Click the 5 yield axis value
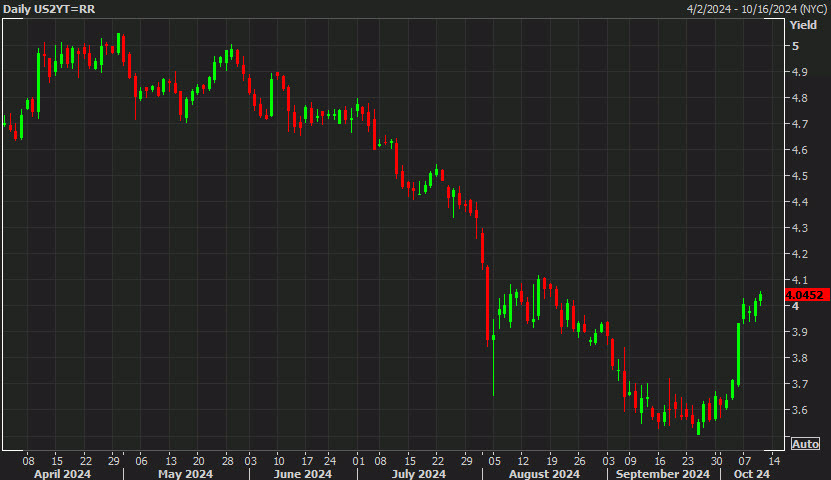Image resolution: width=831 pixels, height=480 pixels. 795,46
